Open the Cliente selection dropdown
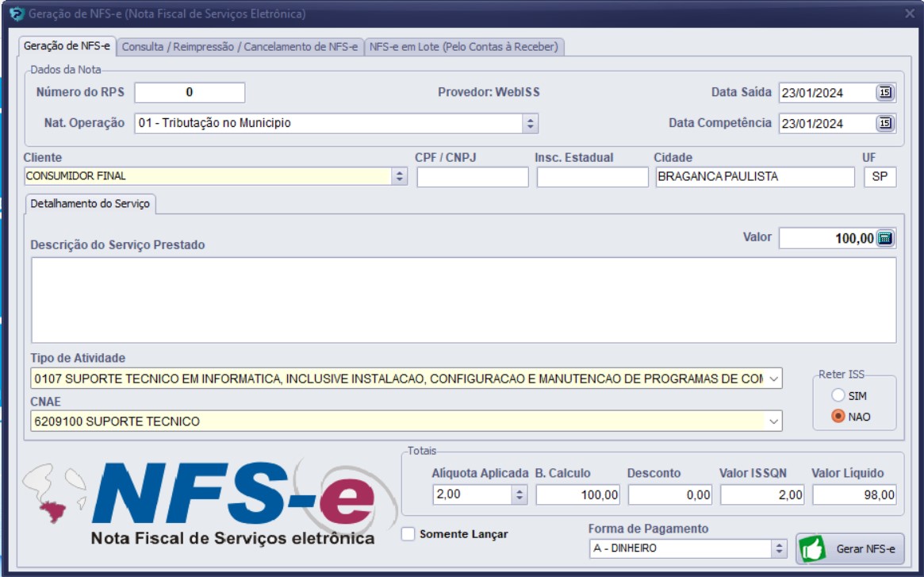Screen dimensions: 924x577 pyautogui.click(x=400, y=177)
